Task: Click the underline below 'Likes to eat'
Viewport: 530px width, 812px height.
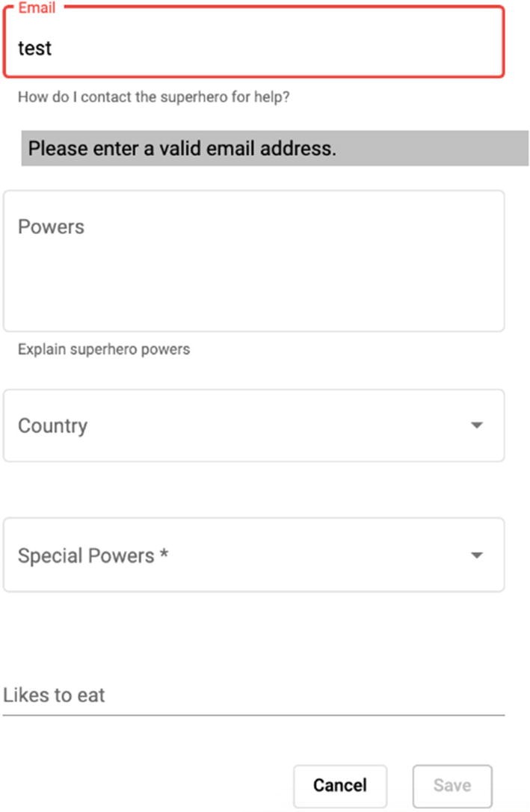Action: pyautogui.click(x=253, y=715)
